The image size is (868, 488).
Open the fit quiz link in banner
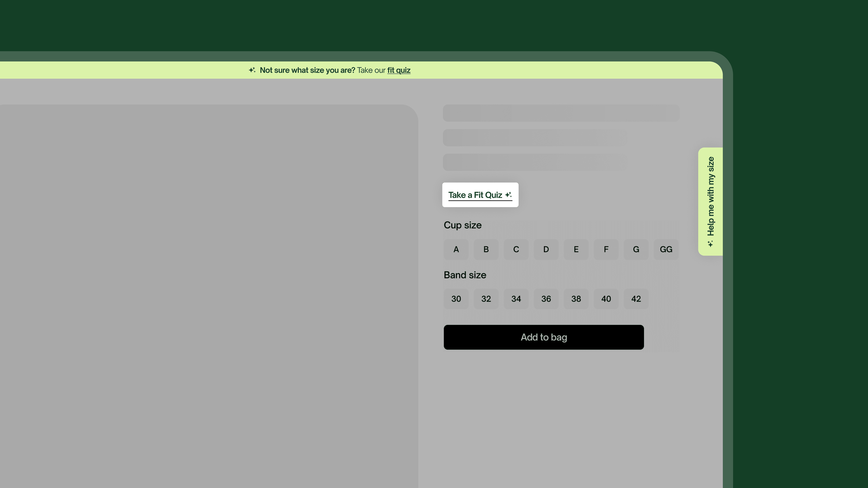pos(399,70)
